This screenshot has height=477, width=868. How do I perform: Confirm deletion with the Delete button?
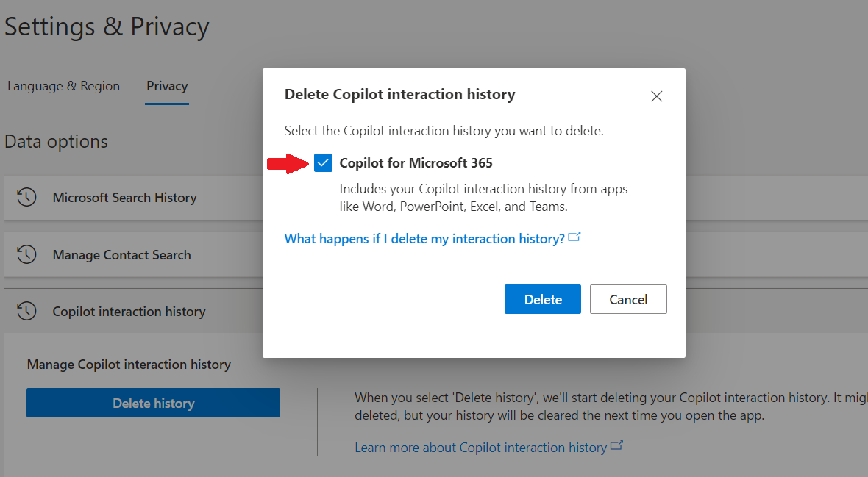(x=543, y=299)
